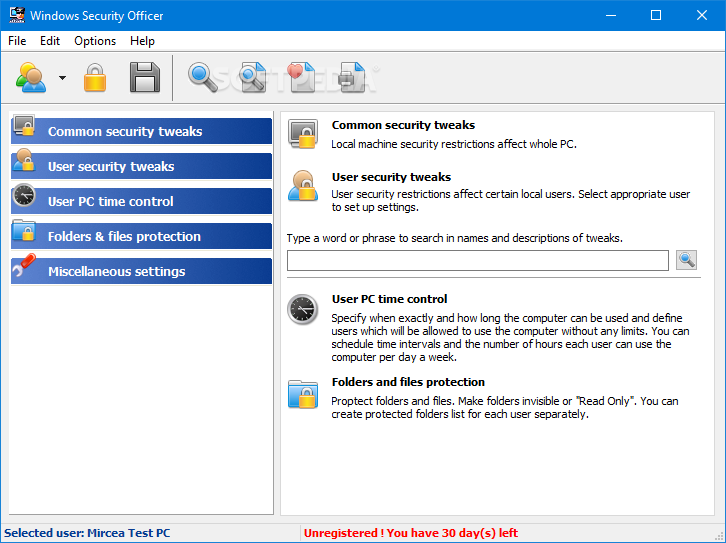Viewport: 726px width, 543px height.
Task: Click the print document toolbar icon
Action: tap(351, 77)
